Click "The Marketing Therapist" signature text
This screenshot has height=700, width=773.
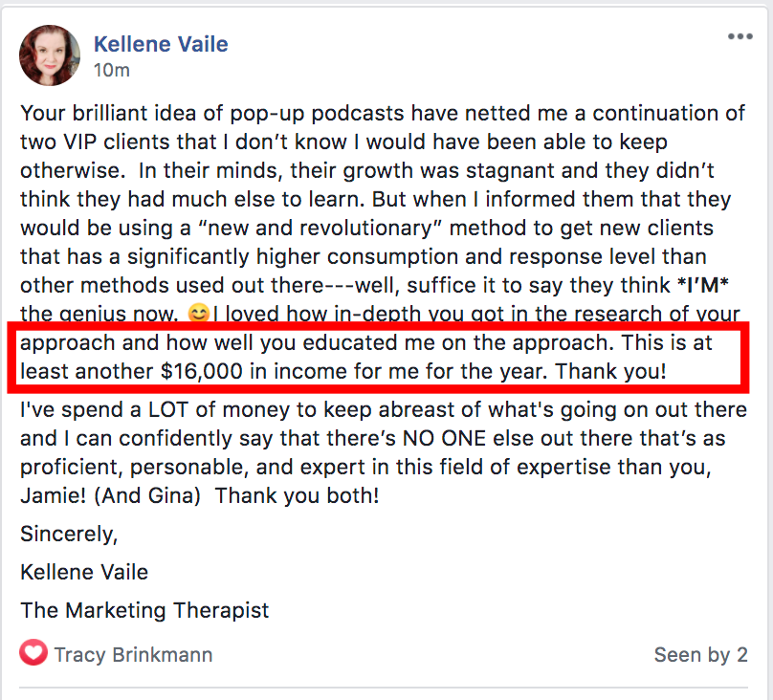pos(144,610)
